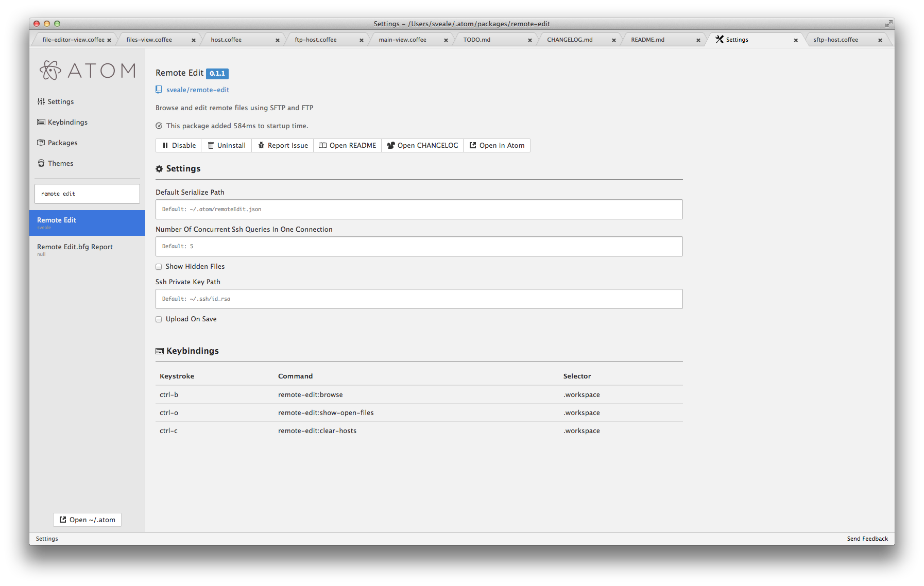The height and width of the screenshot is (586, 924).
Task: Click Send Feedback in the status bar
Action: tap(867, 539)
